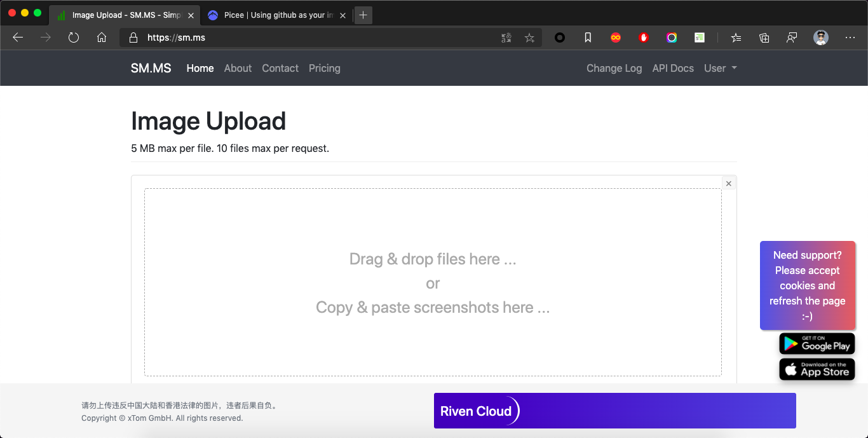Switch to the Picee tab
The height and width of the screenshot is (438, 868).
point(276,15)
